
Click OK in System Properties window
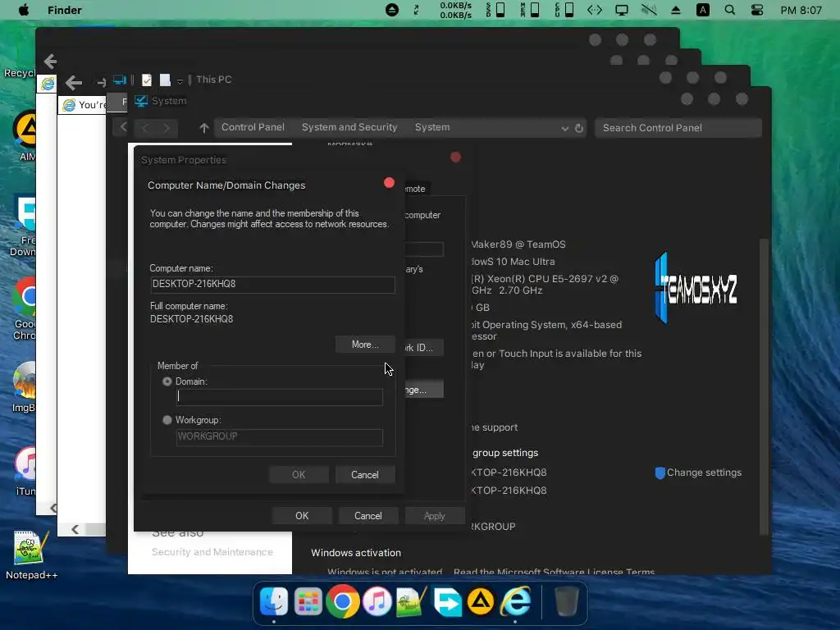tap(302, 516)
